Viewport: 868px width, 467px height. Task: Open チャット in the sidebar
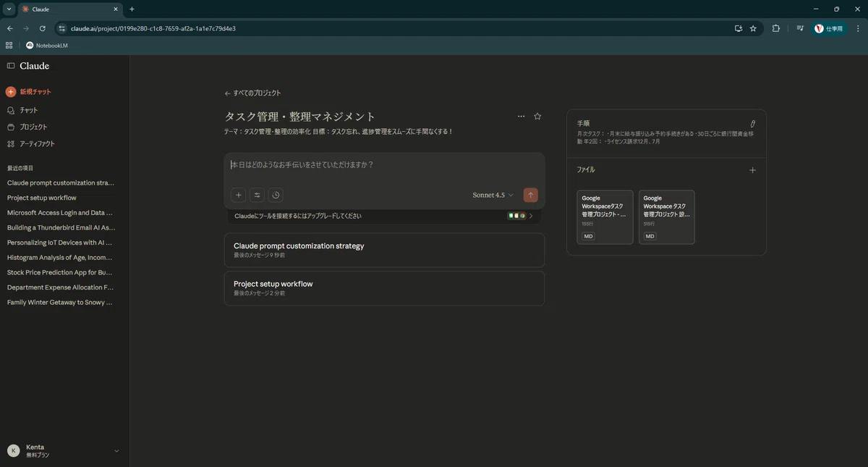tap(22, 110)
